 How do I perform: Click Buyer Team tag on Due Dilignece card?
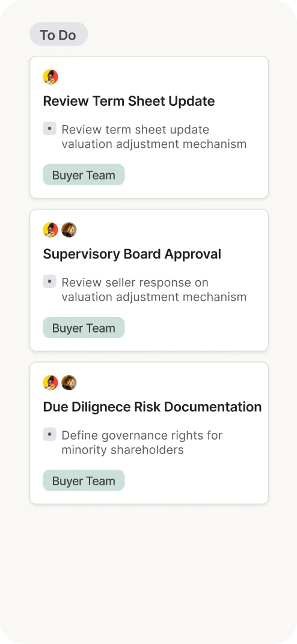(x=84, y=480)
